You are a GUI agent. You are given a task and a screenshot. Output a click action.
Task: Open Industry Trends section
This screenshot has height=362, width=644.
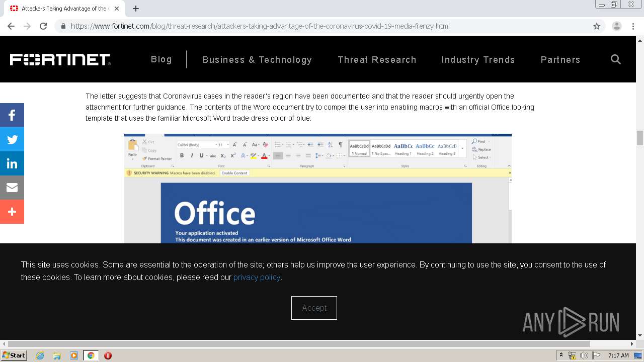pyautogui.click(x=478, y=59)
